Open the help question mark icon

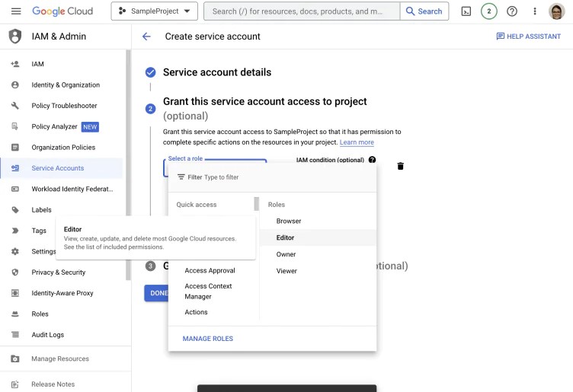(x=512, y=11)
